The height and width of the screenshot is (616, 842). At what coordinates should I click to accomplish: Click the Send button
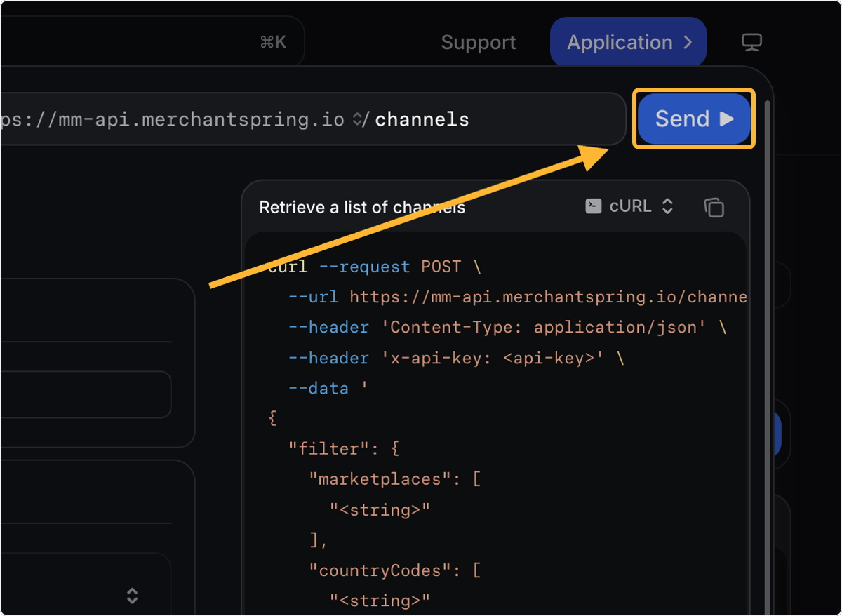pyautogui.click(x=694, y=119)
